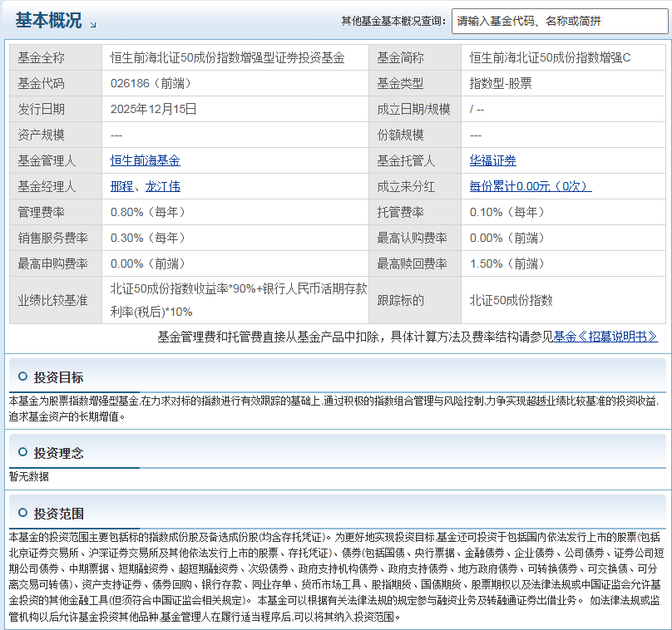Click the 投资理念 section header

pyautogui.click(x=59, y=453)
